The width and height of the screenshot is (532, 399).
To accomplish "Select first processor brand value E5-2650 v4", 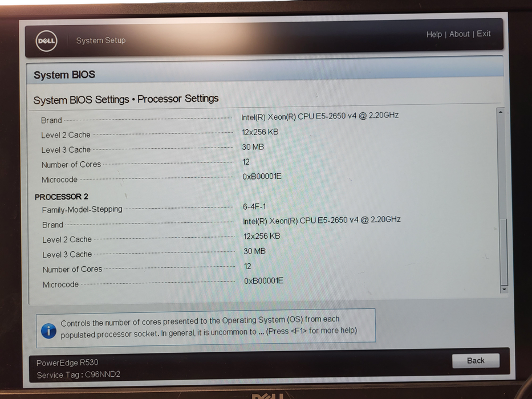I will point(320,116).
